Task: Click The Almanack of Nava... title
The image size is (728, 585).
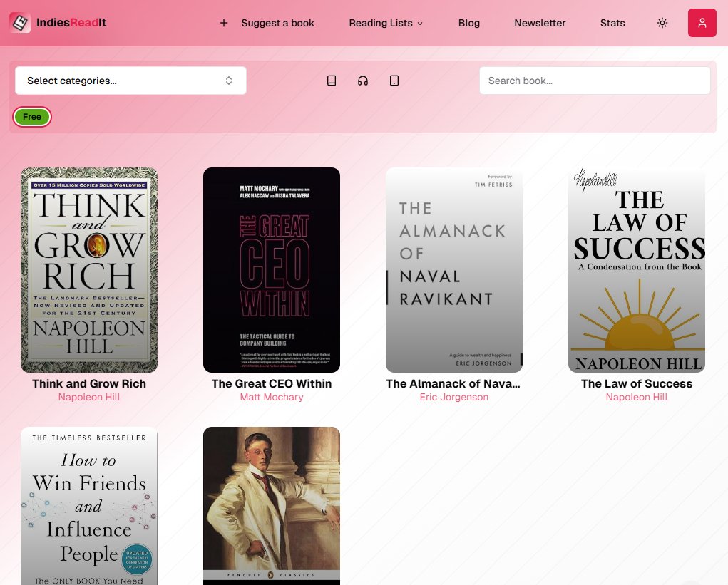Action: (453, 383)
